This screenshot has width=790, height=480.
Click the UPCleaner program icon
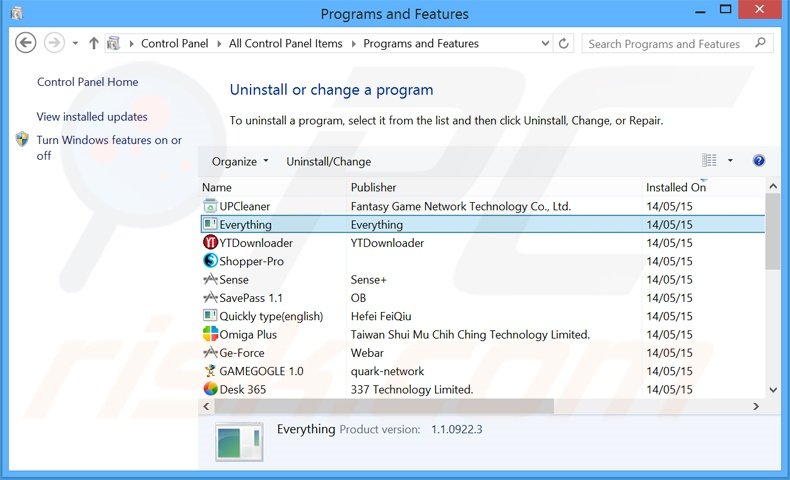[x=210, y=206]
